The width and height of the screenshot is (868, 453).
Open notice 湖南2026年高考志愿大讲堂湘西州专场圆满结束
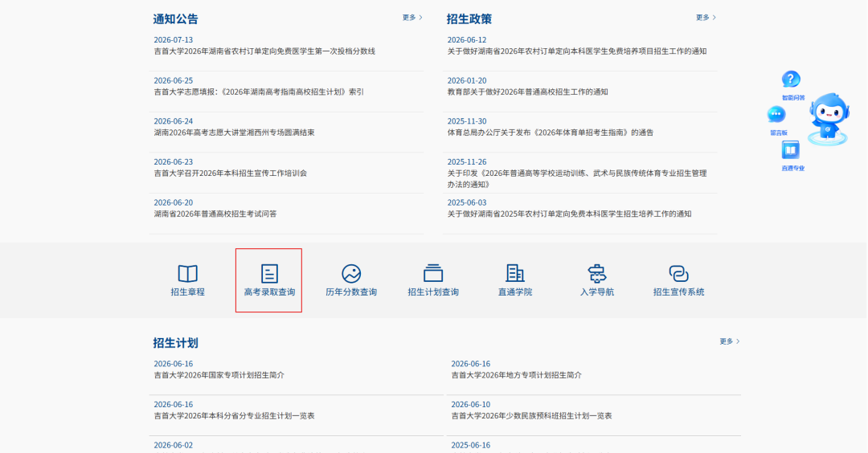click(x=234, y=133)
